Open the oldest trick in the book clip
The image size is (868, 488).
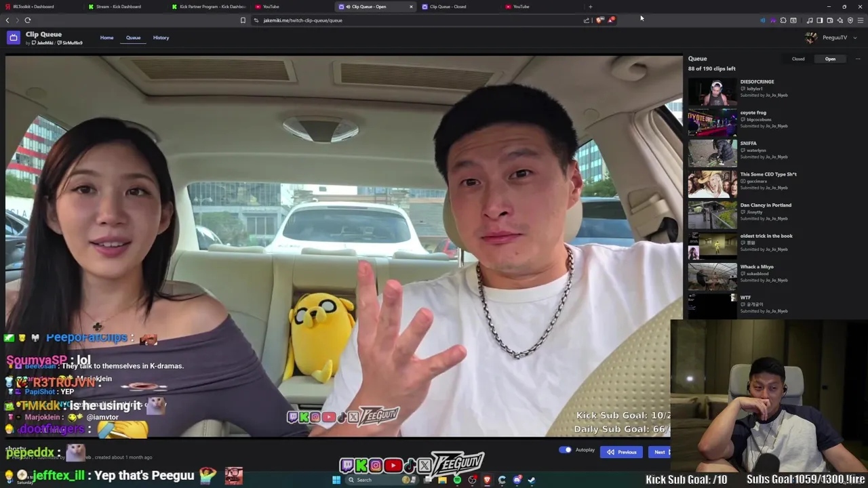[x=766, y=236]
